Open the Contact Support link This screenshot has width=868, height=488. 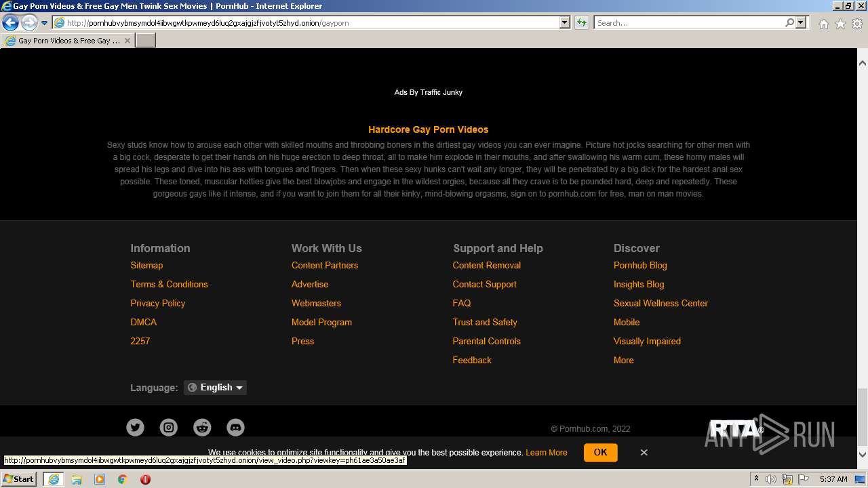[x=484, y=284]
